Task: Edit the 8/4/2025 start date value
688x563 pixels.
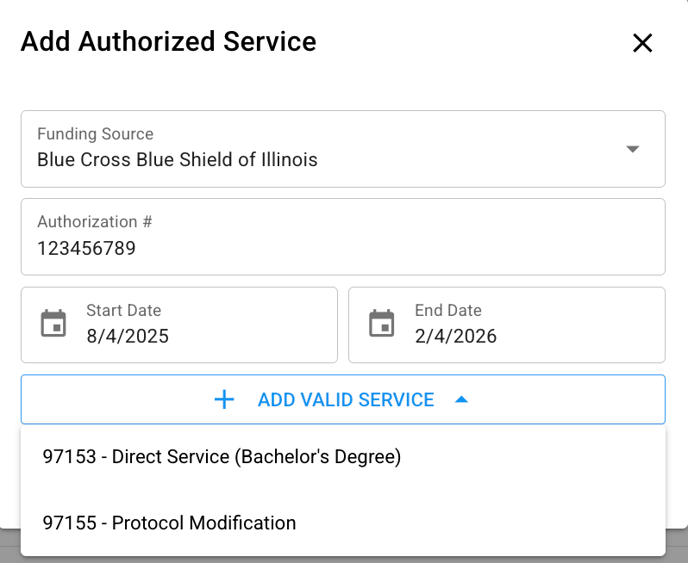Action: pyautogui.click(x=128, y=336)
